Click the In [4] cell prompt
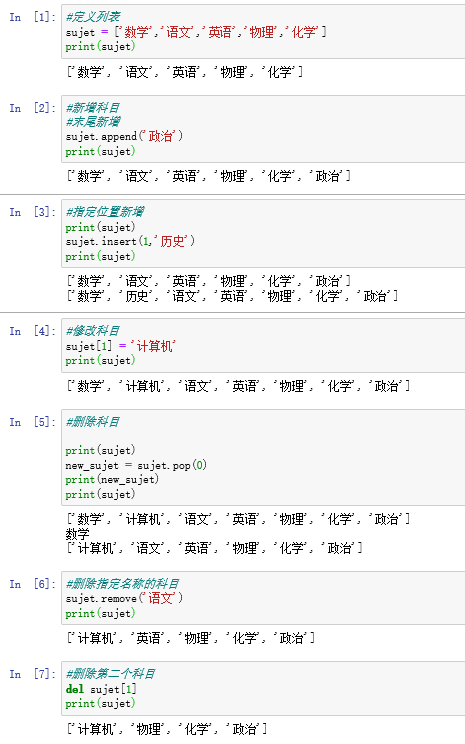Image resolution: width=465 pixels, height=744 pixels. point(32,331)
